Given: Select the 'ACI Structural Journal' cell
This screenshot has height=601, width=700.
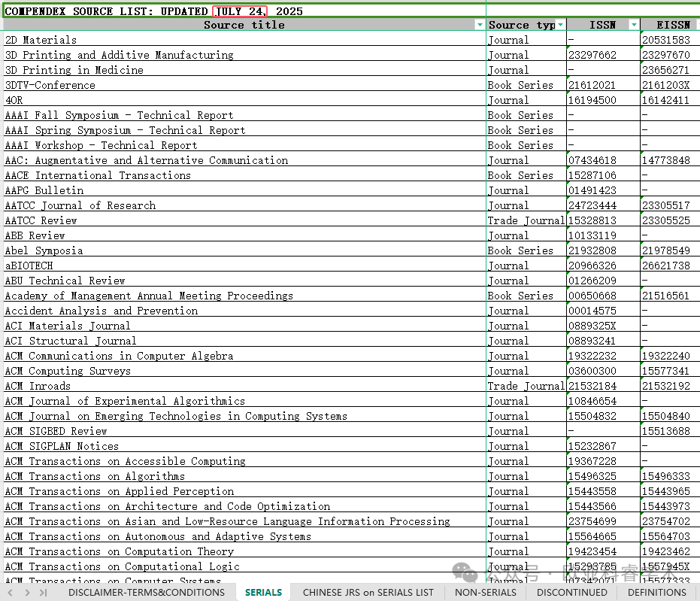Looking at the screenshot, I should click(244, 341).
